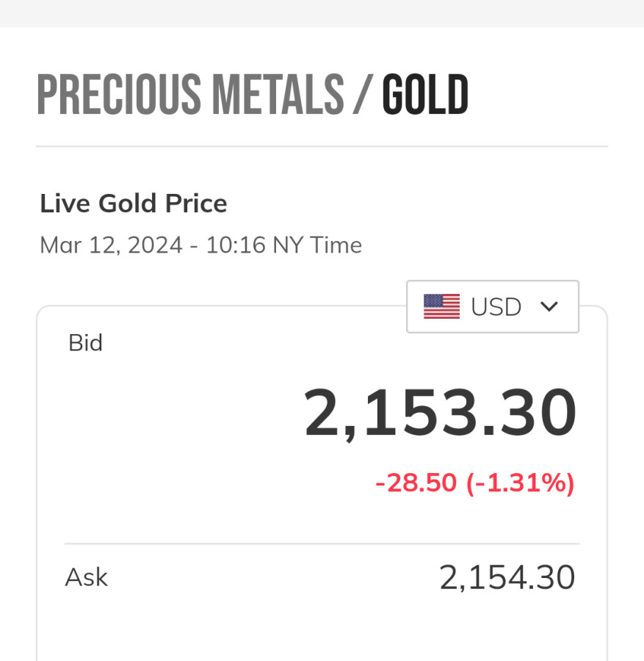Screen dimensions: 644x661
Task: Click empty area below Ask row
Action: 322,632
